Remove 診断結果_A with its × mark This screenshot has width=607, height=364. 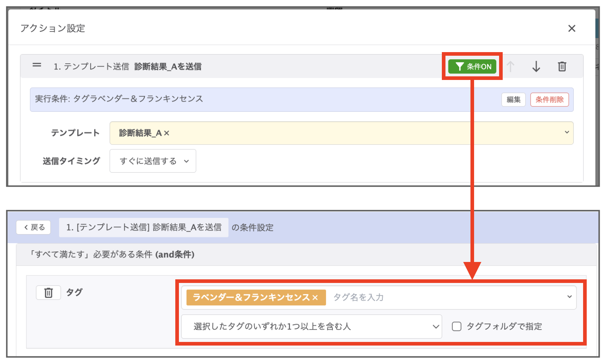167,133
